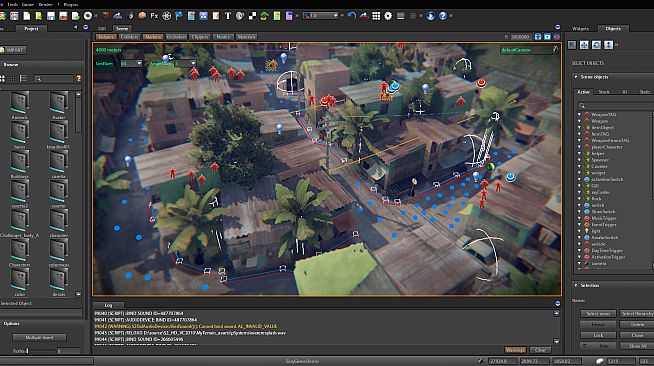This screenshot has width=654, height=366.
Task: Click the Delete button in Selection
Action: [x=637, y=324]
